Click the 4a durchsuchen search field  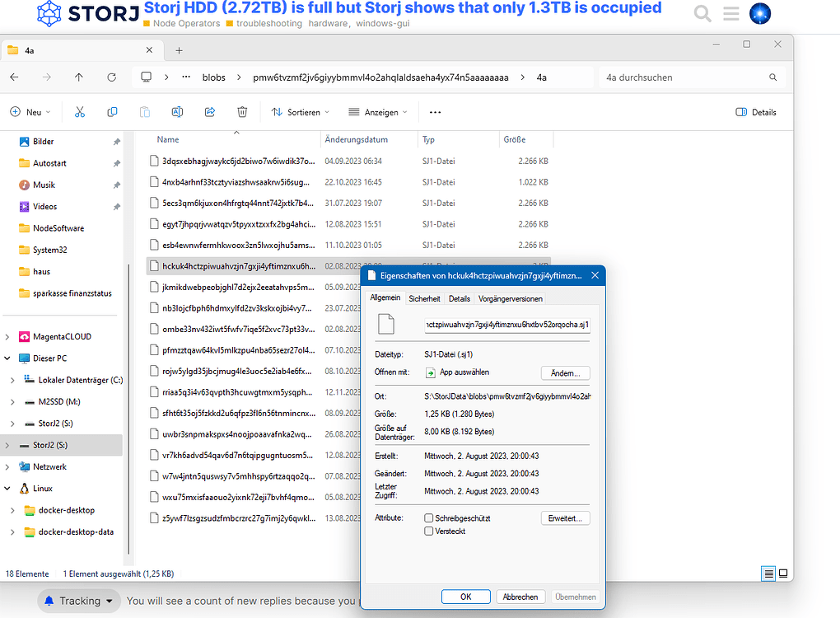pos(690,76)
